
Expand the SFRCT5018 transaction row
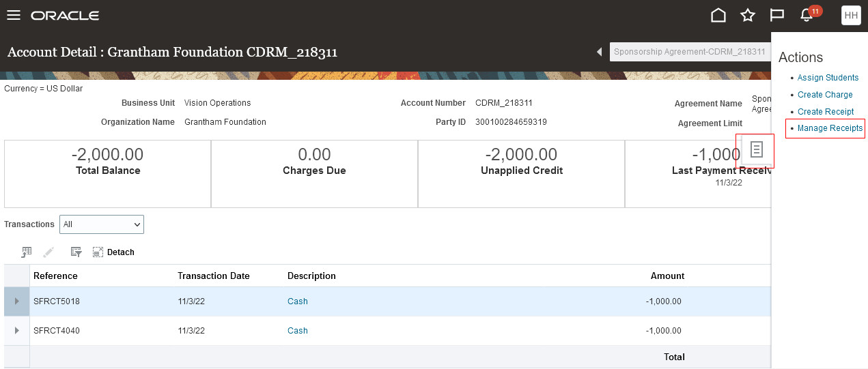(x=17, y=301)
